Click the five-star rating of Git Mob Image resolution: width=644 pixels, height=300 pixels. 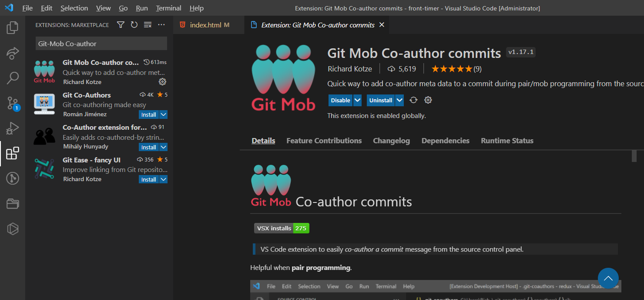click(x=452, y=69)
